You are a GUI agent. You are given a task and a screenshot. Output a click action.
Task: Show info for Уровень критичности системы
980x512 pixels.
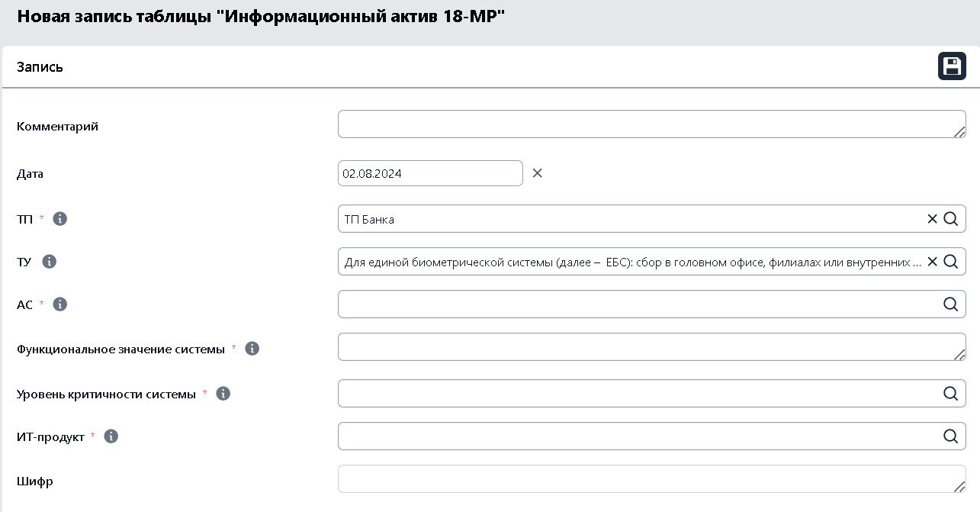coord(223,394)
